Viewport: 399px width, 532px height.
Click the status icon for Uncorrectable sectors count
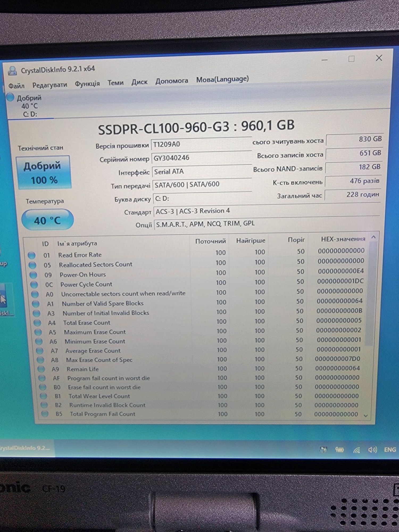coord(35,294)
